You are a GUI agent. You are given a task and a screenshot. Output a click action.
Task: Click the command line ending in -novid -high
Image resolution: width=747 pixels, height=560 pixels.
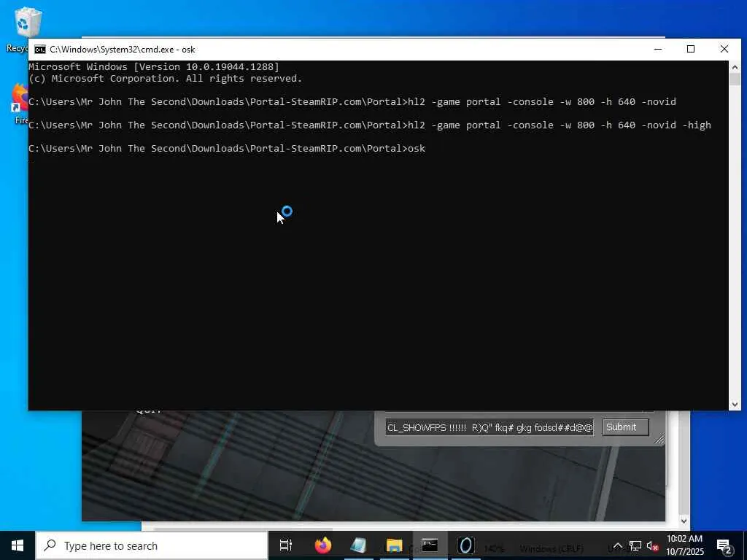tap(370, 125)
